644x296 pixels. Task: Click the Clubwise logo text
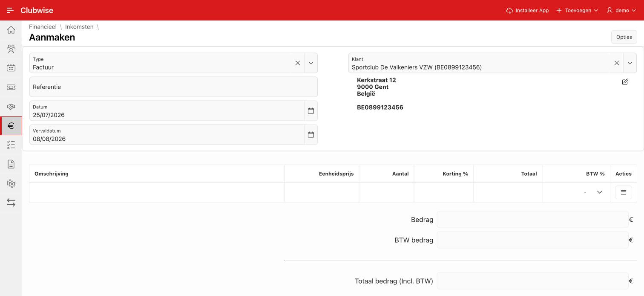coord(37,10)
